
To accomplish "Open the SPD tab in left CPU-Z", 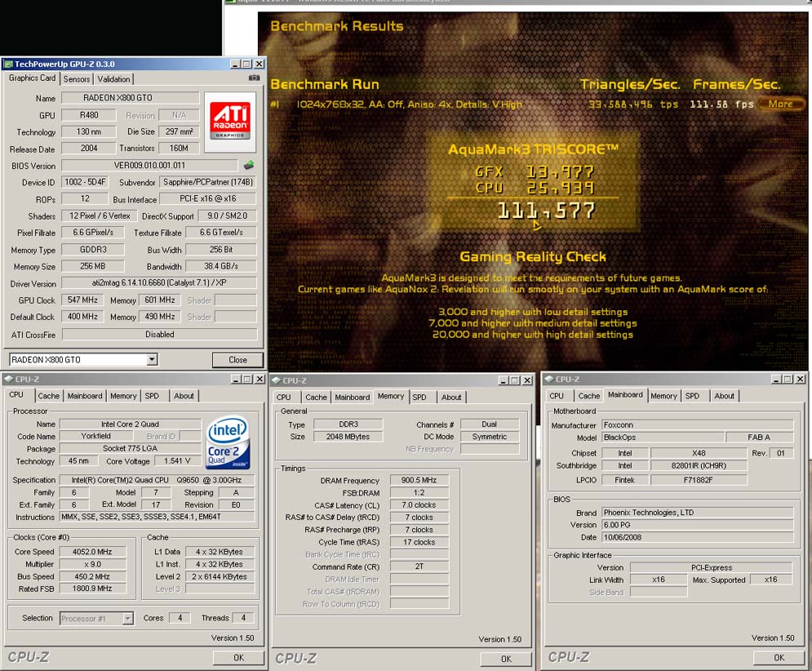I will (x=152, y=396).
